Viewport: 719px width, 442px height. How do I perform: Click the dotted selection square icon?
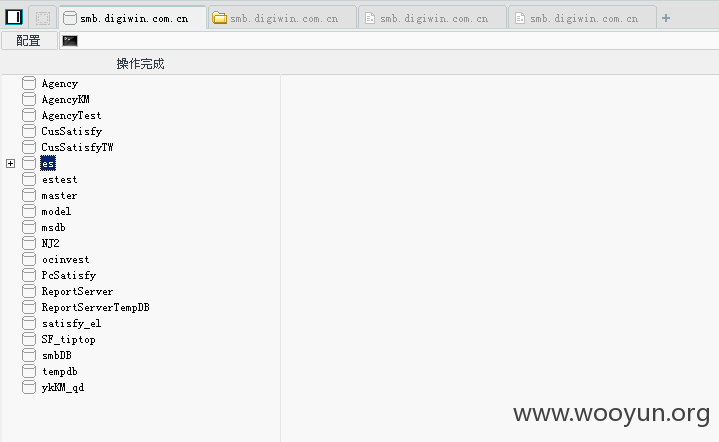[43, 18]
